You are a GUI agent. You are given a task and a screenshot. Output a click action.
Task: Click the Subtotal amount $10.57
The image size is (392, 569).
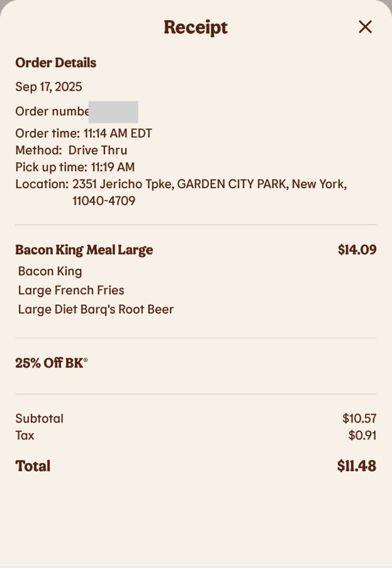click(x=359, y=419)
